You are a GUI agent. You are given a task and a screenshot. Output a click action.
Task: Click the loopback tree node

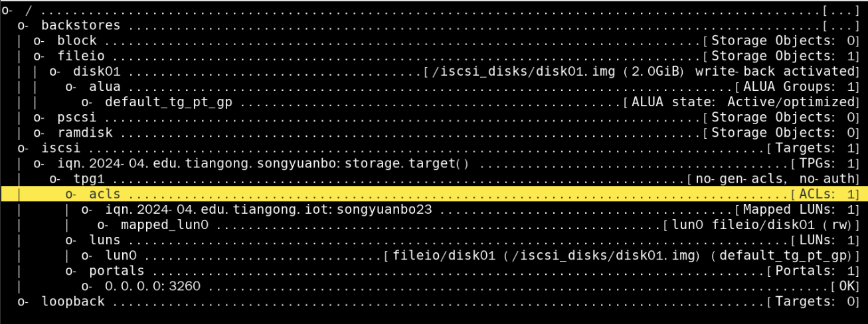72,301
